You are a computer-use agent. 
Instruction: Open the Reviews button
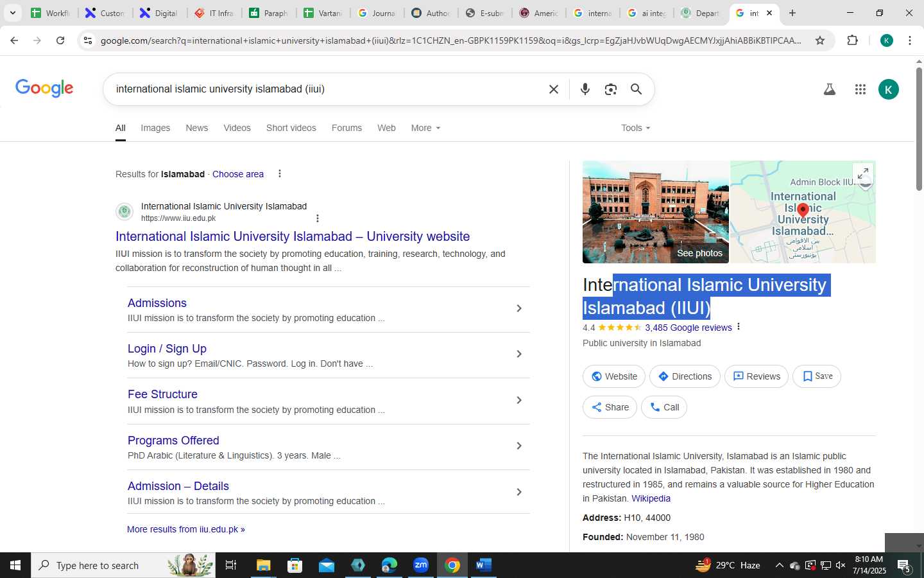[757, 376]
